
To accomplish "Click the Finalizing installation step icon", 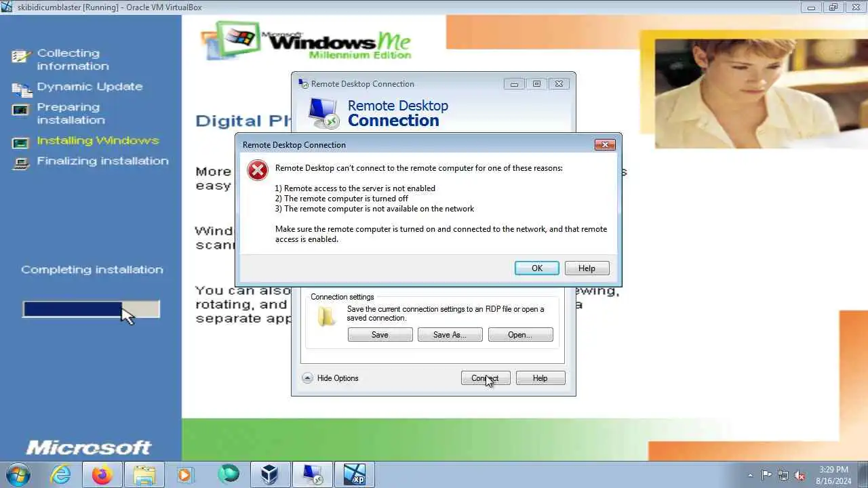I will (x=21, y=163).
